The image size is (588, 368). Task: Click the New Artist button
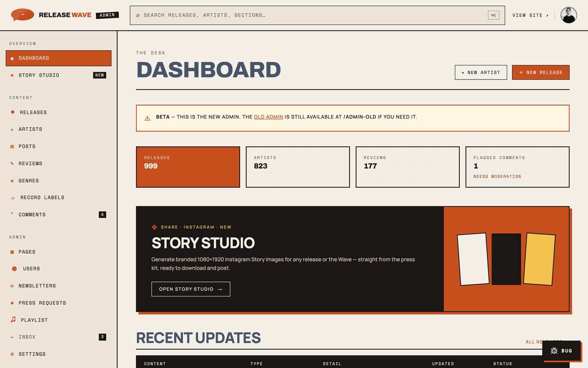(x=481, y=72)
